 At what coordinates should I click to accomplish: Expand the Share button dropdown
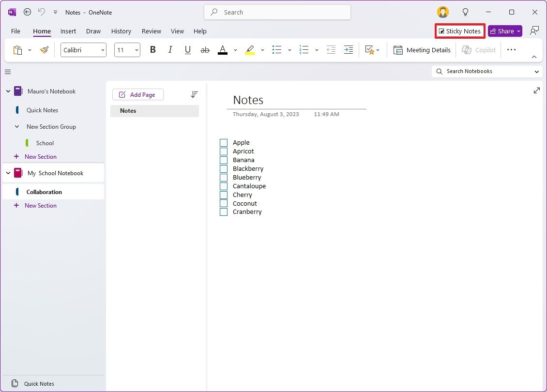pyautogui.click(x=517, y=30)
